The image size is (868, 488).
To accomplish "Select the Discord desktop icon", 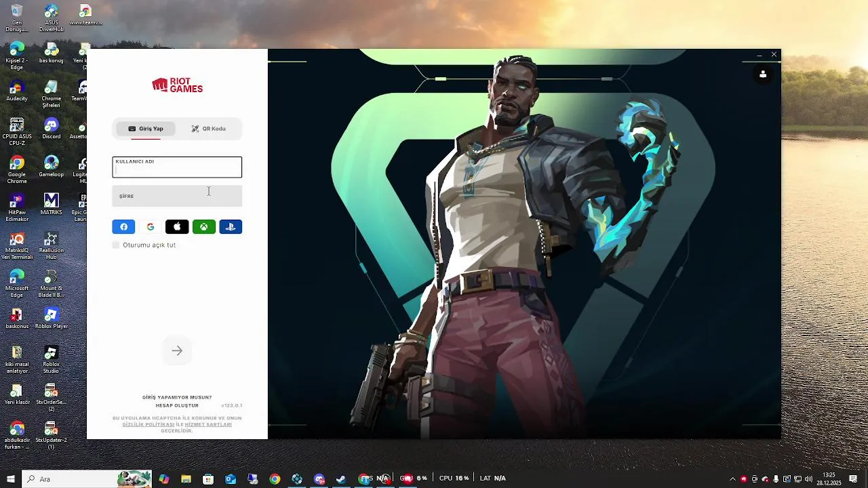I will [x=51, y=129].
